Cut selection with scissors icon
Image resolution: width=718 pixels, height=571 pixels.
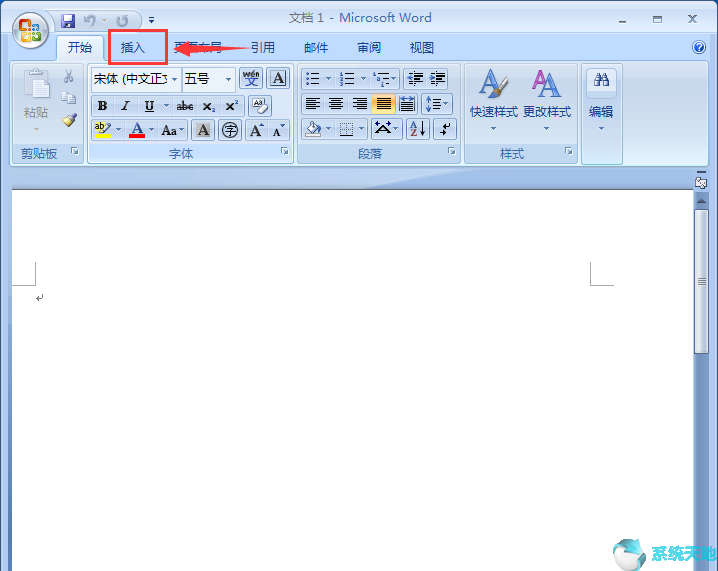click(x=69, y=76)
